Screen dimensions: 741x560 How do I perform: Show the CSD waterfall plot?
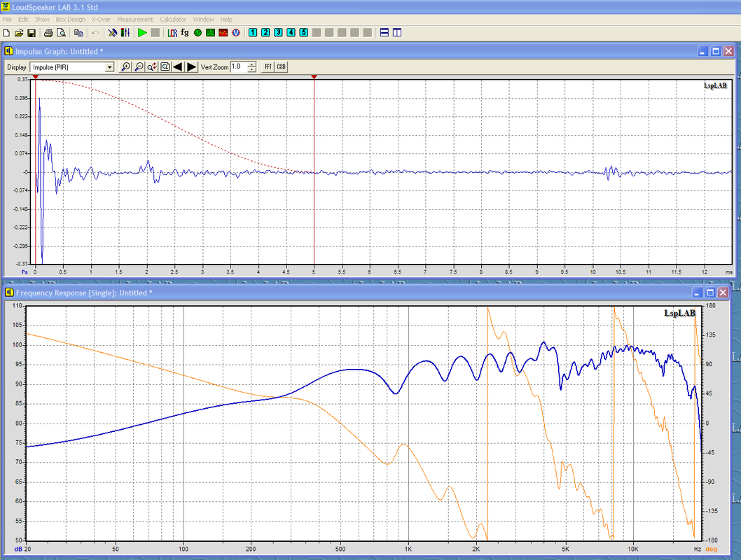pyautogui.click(x=281, y=67)
